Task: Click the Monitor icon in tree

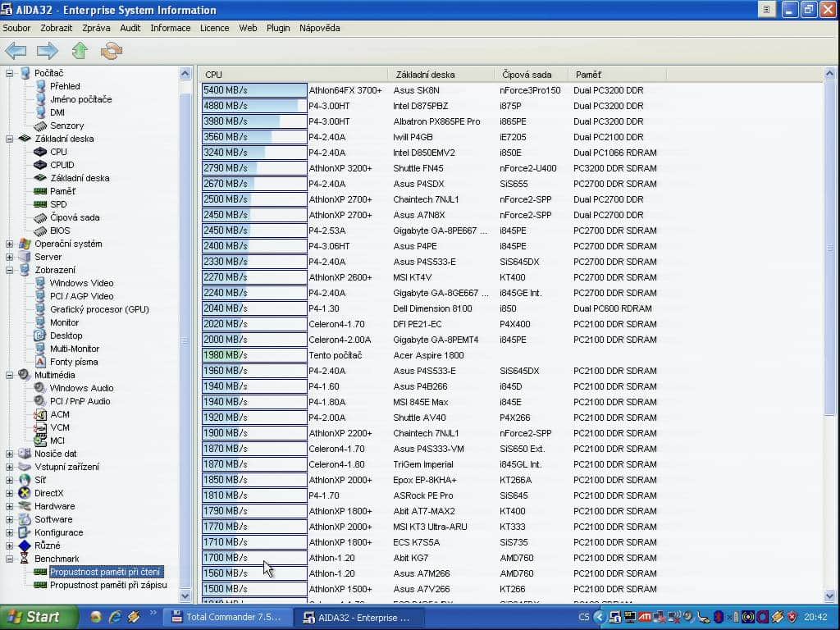Action: click(x=40, y=322)
